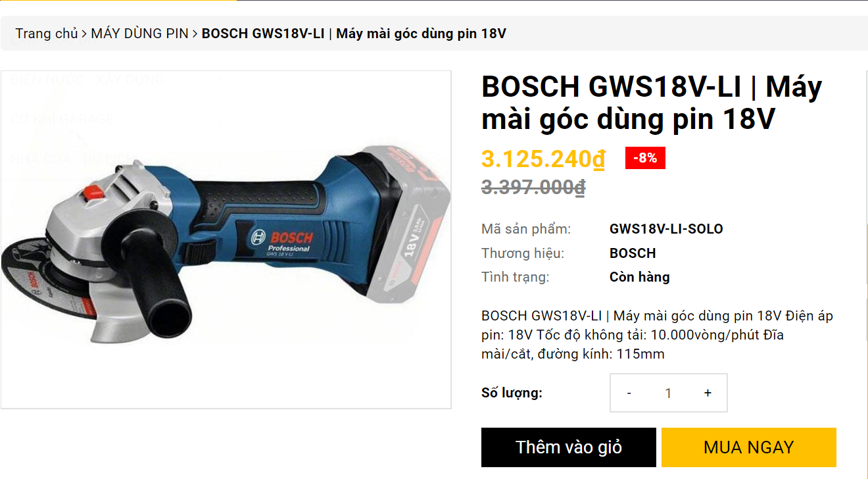Open the BOSCH brand link next to Thương hiệu
Screen dimensions: 868x479
point(633,253)
